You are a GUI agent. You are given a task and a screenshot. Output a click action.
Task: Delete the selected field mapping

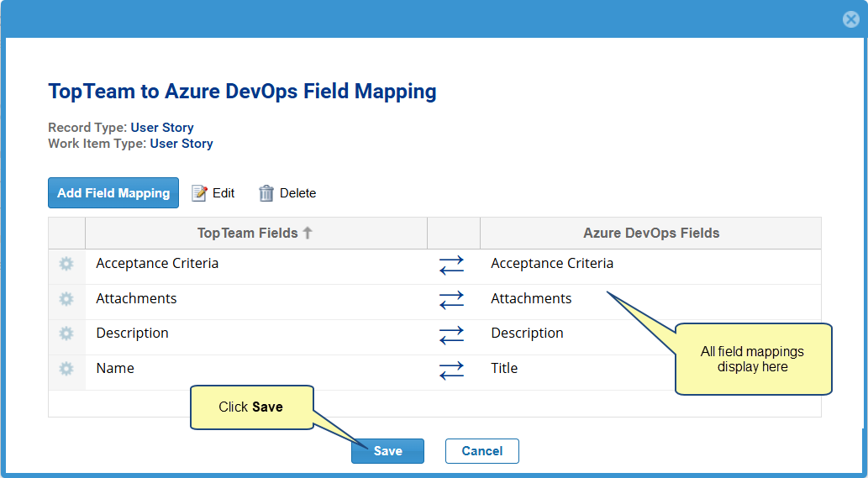coord(287,193)
